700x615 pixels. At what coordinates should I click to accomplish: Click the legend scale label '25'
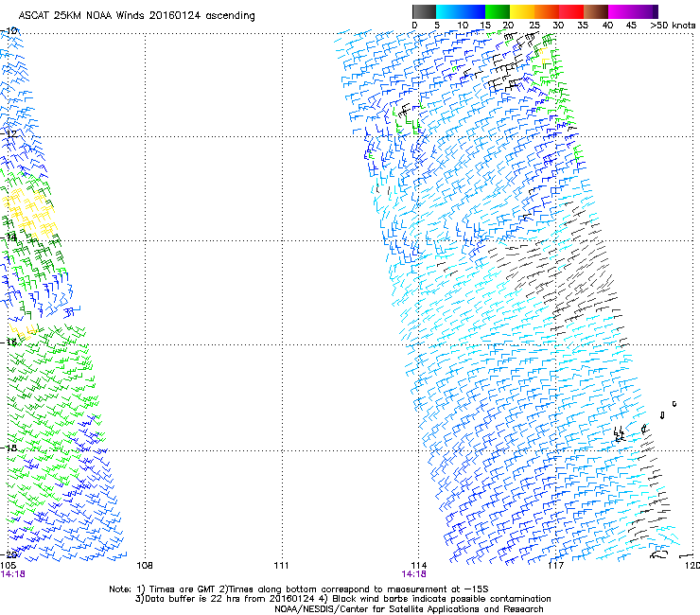[534, 26]
